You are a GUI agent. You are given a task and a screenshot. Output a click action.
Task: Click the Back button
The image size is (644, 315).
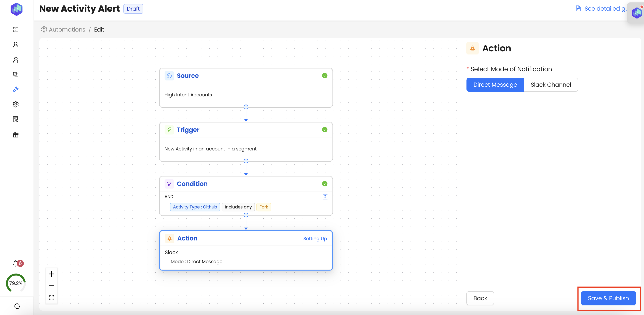pyautogui.click(x=480, y=298)
